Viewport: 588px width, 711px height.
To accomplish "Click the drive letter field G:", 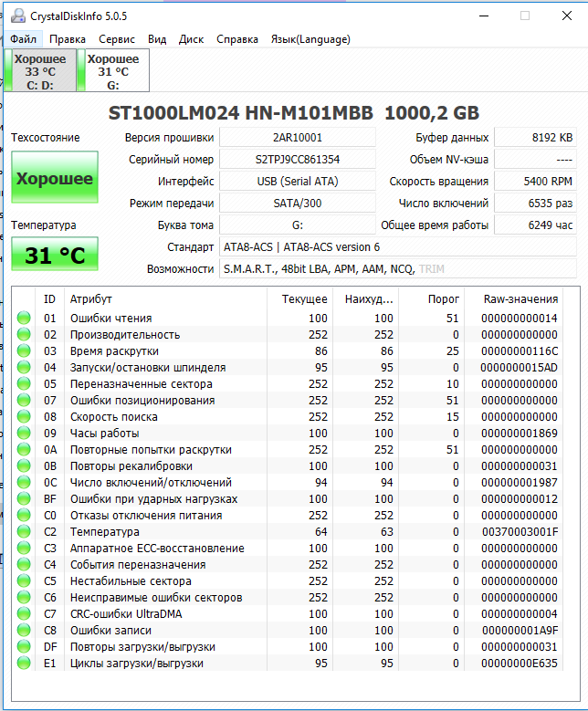I will (x=298, y=225).
